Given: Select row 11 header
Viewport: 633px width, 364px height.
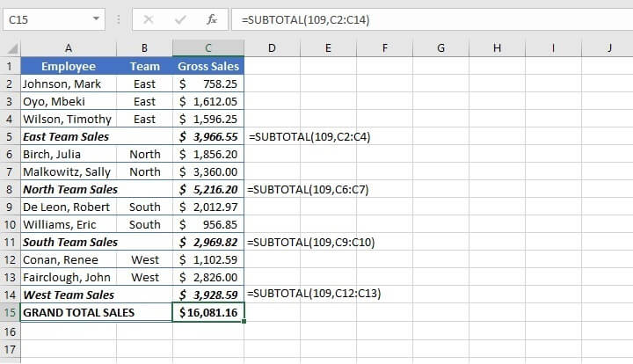Looking at the screenshot, I should (10, 242).
